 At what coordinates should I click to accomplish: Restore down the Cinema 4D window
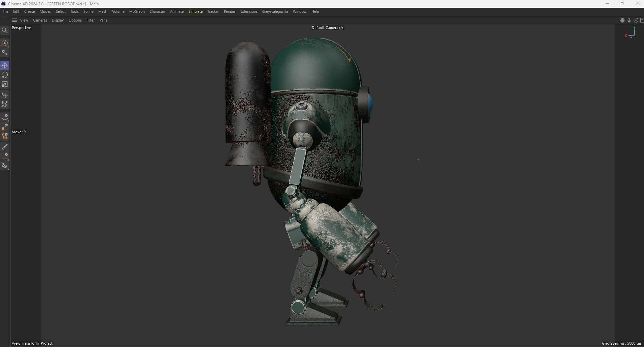coord(622,4)
